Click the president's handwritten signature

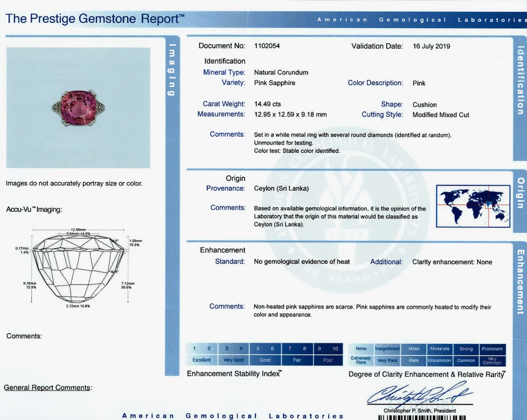coord(419,393)
